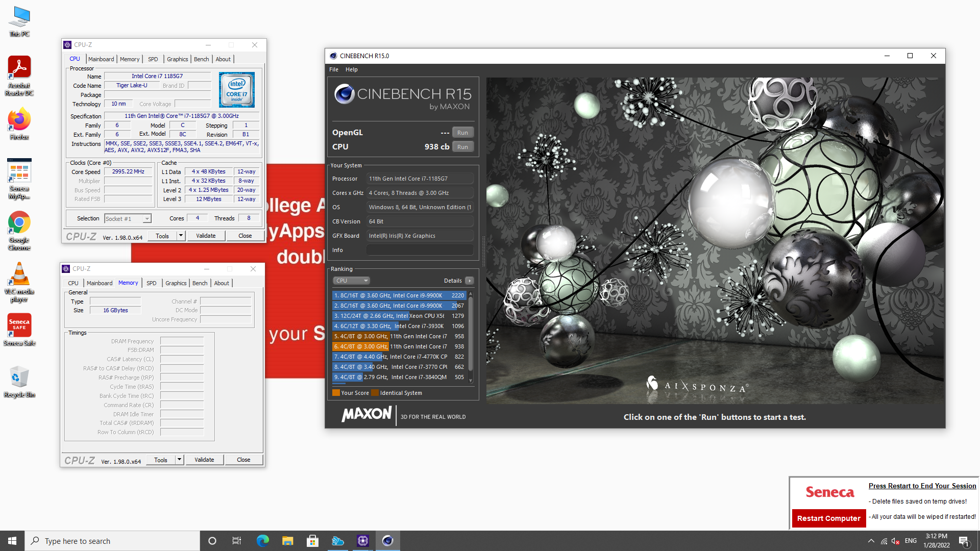
Task: Click the orange Your Score legend swatch
Action: pos(336,393)
